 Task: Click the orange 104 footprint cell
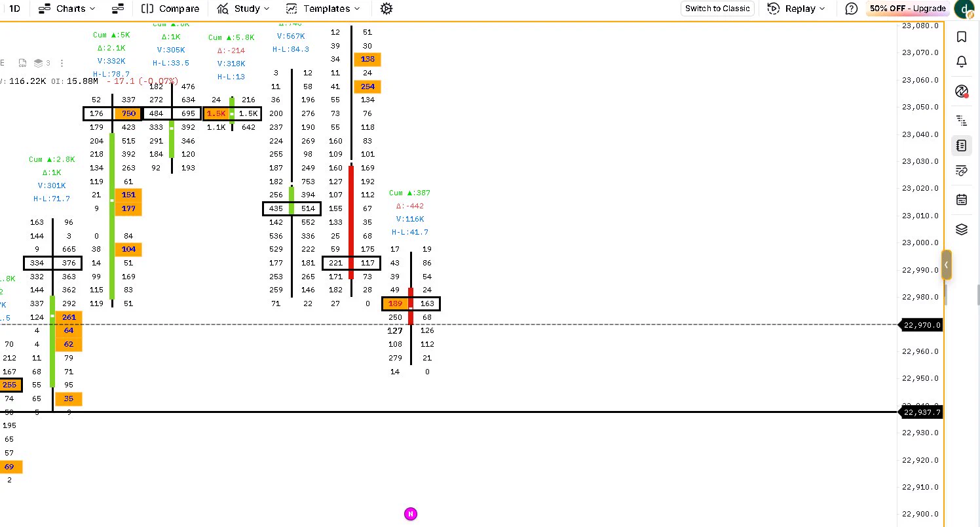[x=128, y=250]
